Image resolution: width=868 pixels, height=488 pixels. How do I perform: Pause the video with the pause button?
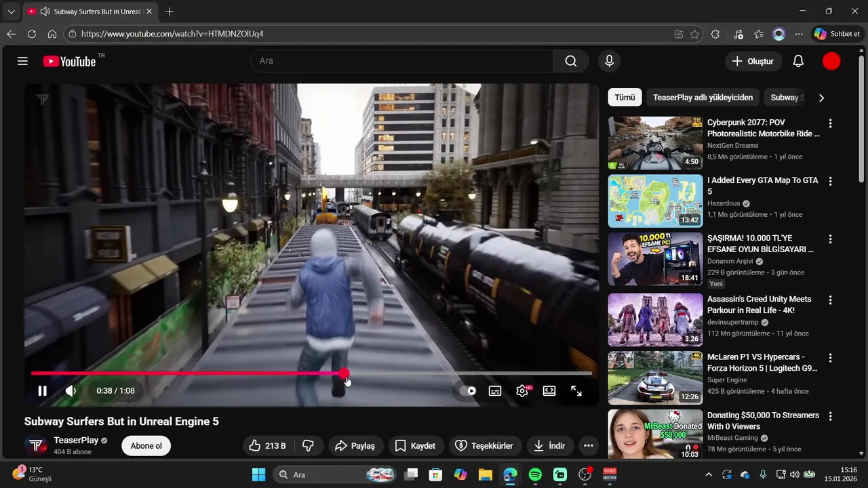[x=42, y=391]
